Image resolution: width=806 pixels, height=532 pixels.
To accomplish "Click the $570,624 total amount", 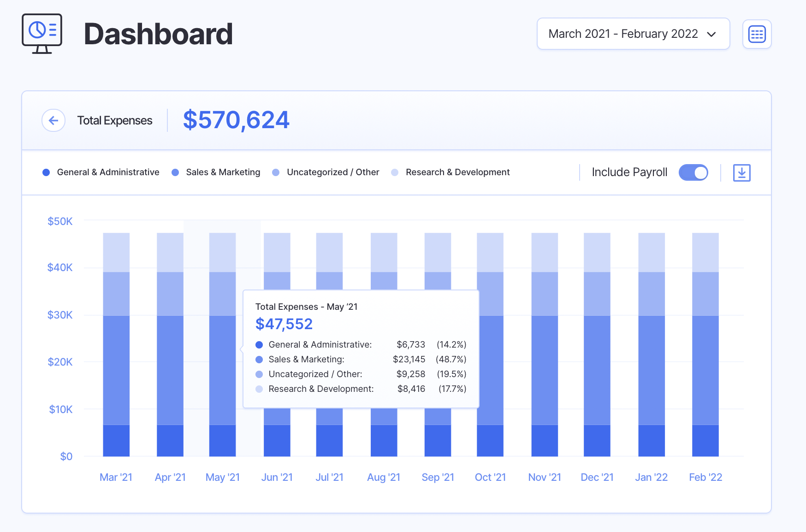I will (x=236, y=119).
